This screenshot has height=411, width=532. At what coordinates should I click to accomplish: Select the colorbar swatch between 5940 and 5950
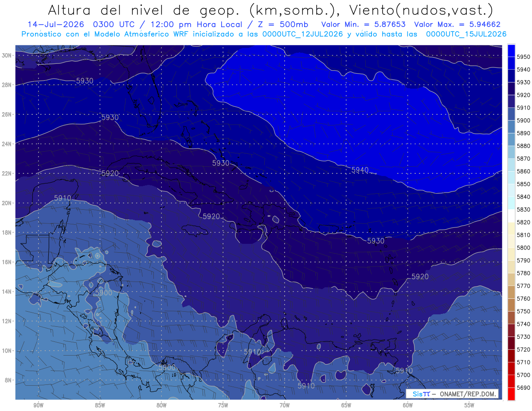pos(511,63)
